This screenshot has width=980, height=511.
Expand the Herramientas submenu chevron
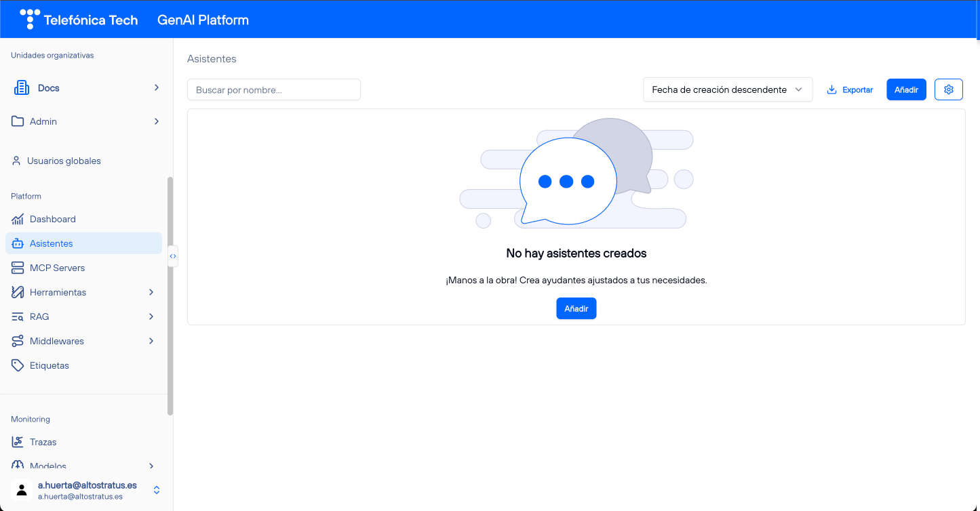[x=151, y=293]
